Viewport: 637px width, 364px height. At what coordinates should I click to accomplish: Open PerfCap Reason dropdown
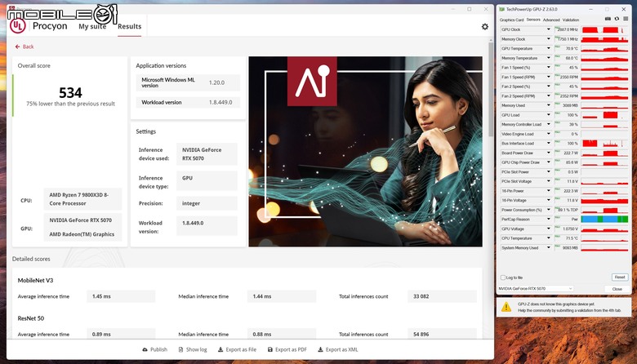[549, 219]
